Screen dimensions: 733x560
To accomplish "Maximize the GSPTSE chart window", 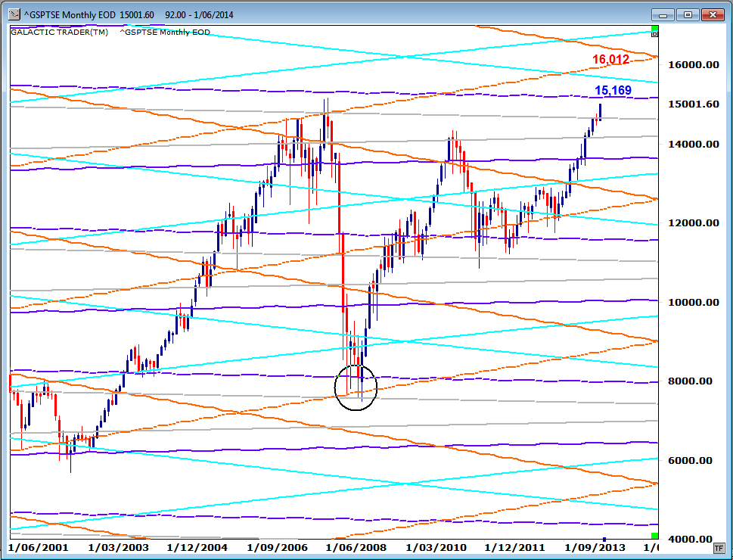I will coord(688,15).
